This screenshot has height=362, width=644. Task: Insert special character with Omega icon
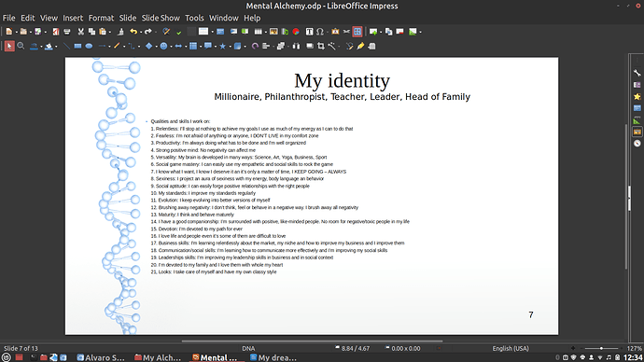(320, 32)
